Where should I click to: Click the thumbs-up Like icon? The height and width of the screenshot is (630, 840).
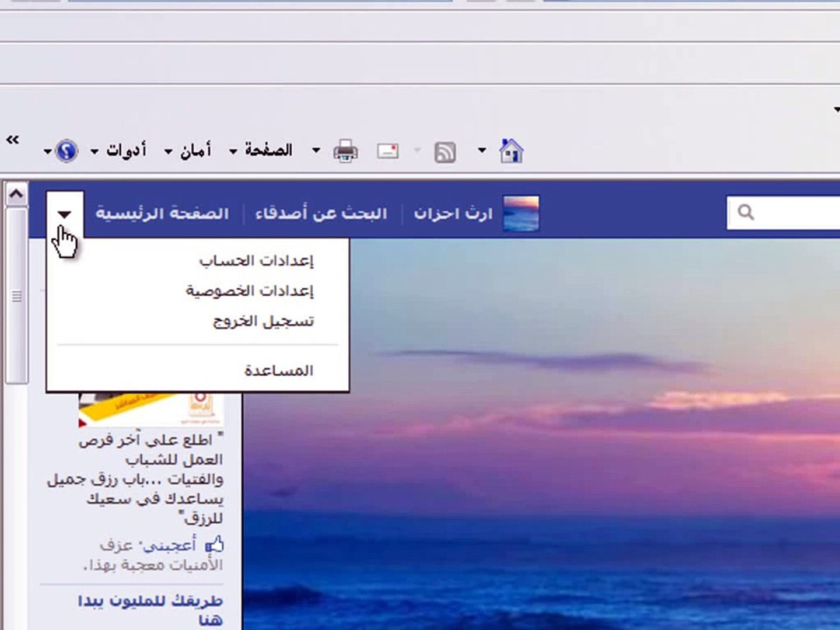point(214,544)
